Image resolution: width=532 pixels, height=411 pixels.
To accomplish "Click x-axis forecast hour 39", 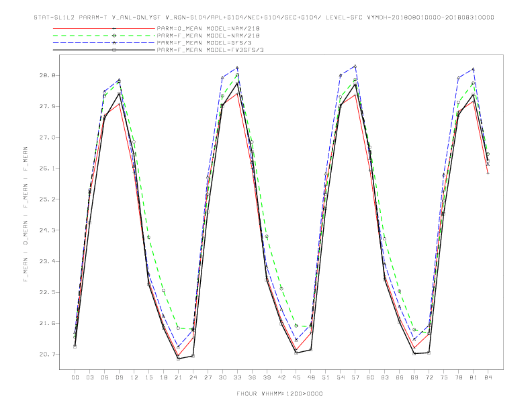I will point(267,377).
